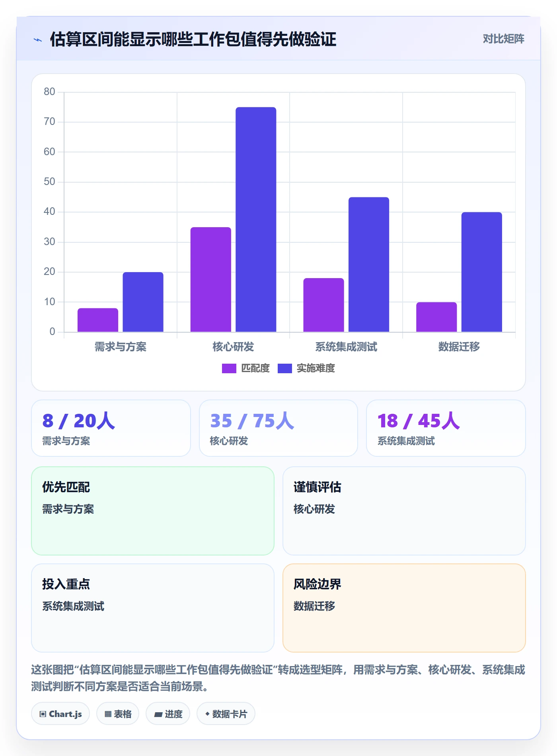Toggle the 匹配度 legend color swatch

point(229,368)
